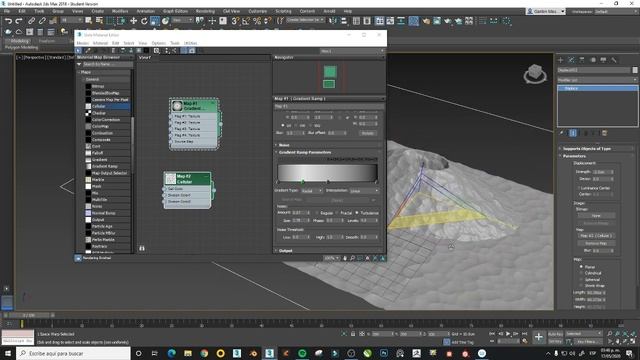Open the Customize menu
Screen dimensions: 640x360
258,11
